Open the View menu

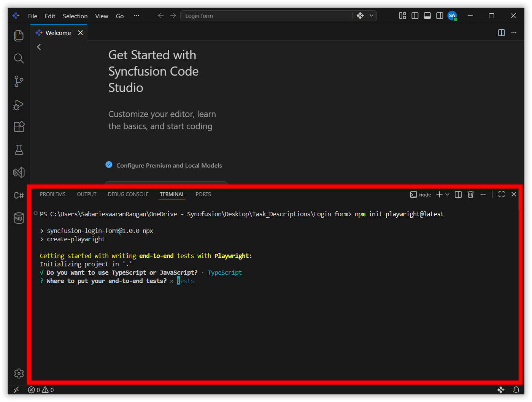pos(102,16)
